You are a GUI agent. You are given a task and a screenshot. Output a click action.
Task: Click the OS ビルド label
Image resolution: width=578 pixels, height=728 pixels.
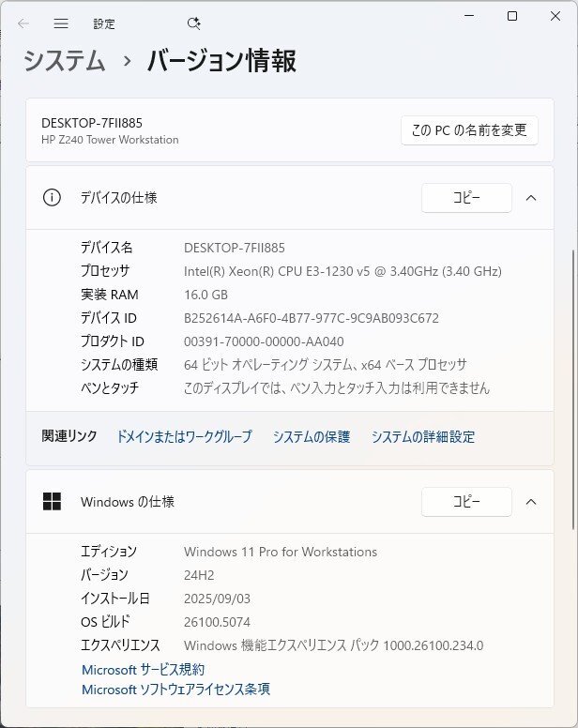coord(105,622)
